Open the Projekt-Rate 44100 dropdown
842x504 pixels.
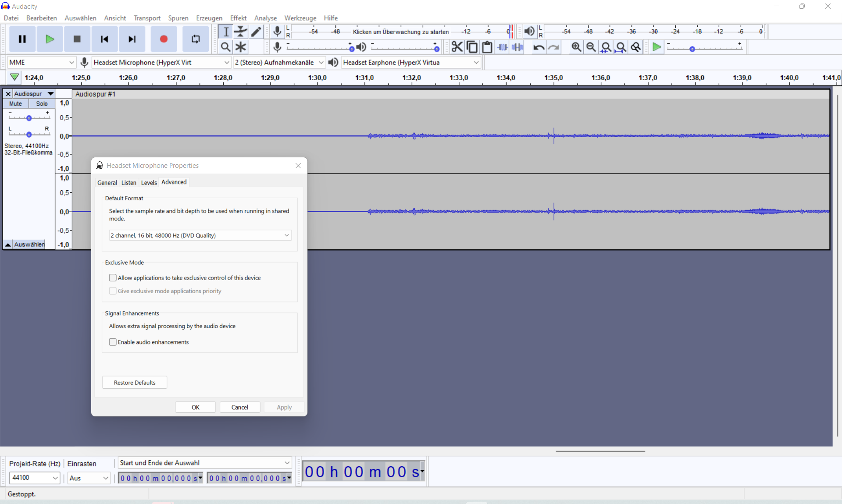(x=34, y=478)
